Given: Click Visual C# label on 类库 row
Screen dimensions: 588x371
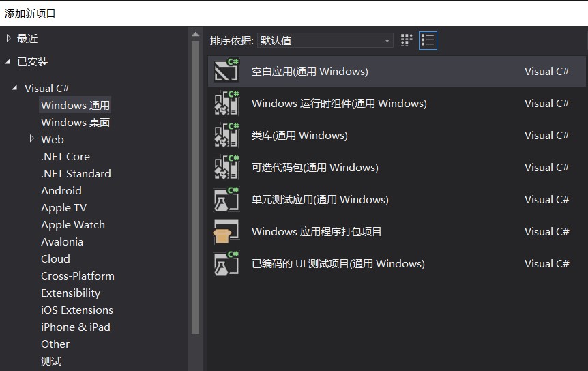Looking at the screenshot, I should [547, 135].
